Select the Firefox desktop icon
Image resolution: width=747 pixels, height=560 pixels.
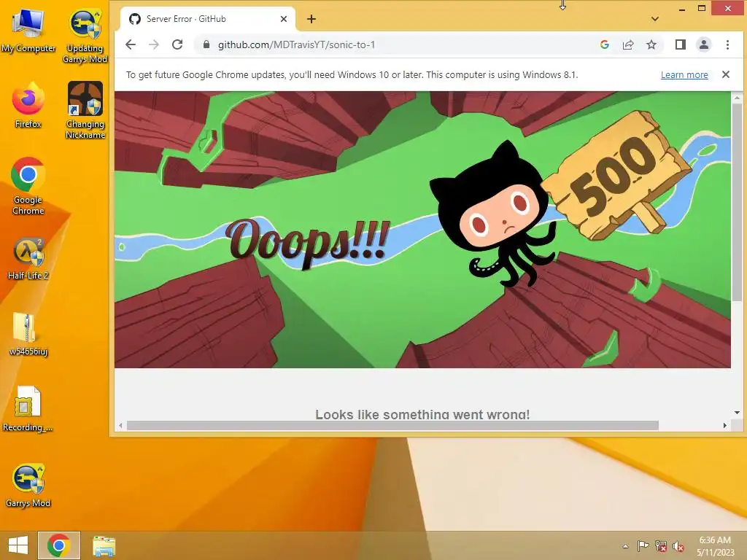pyautogui.click(x=28, y=106)
